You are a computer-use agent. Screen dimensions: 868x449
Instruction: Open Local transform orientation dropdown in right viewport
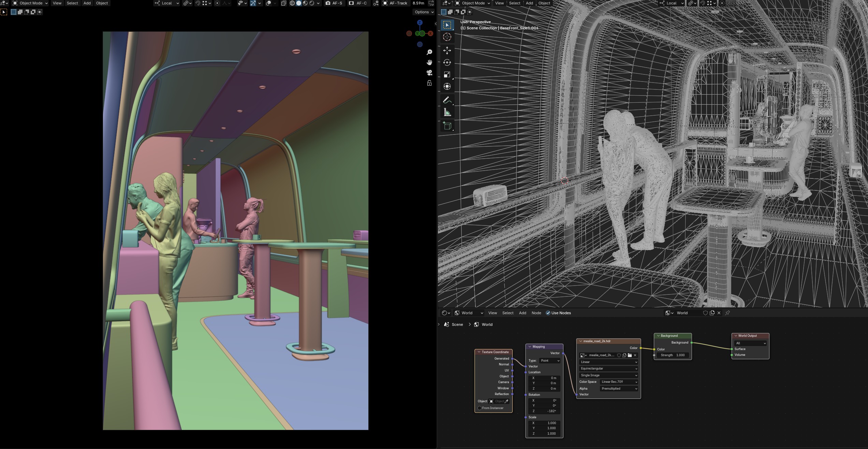[672, 3]
